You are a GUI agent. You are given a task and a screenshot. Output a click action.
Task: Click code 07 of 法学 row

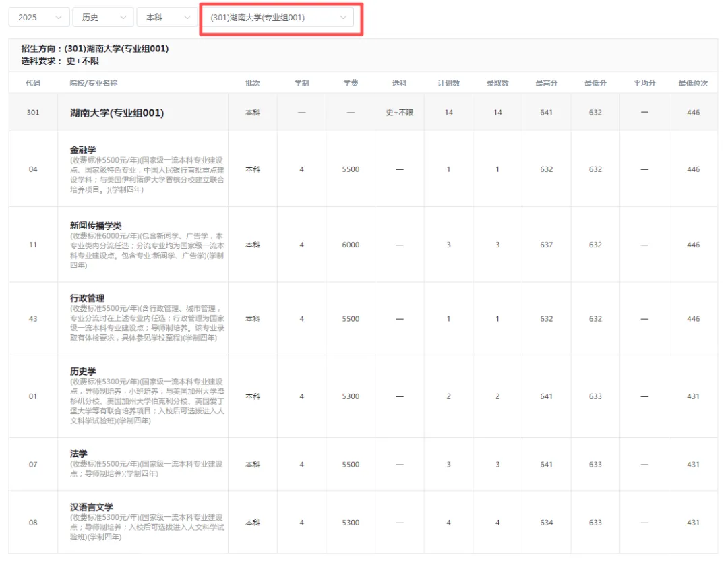(x=33, y=465)
